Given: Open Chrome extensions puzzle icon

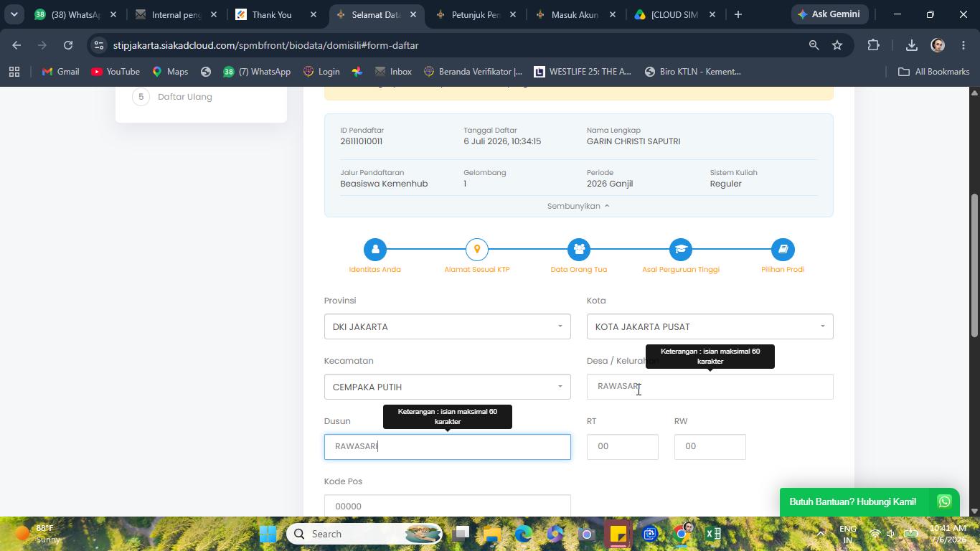Looking at the screenshot, I should pyautogui.click(x=873, y=45).
